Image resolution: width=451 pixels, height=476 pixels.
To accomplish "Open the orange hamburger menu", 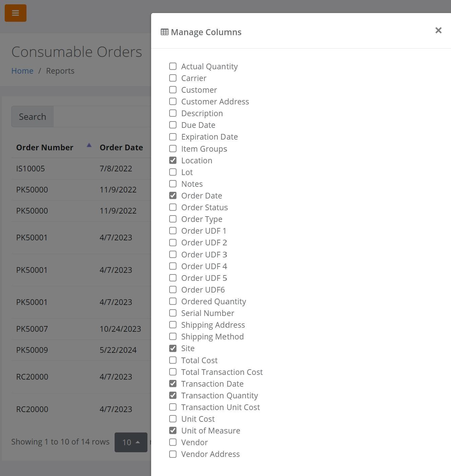I will pos(15,13).
